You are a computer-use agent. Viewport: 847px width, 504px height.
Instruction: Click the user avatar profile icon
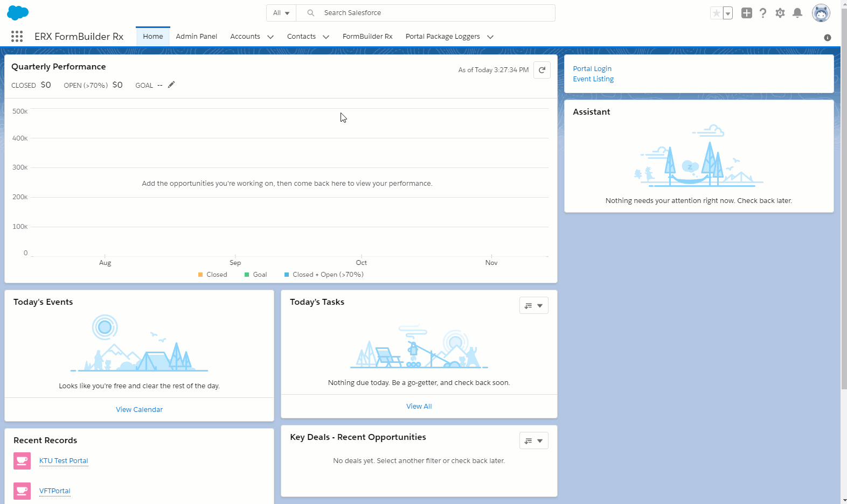coord(821,13)
